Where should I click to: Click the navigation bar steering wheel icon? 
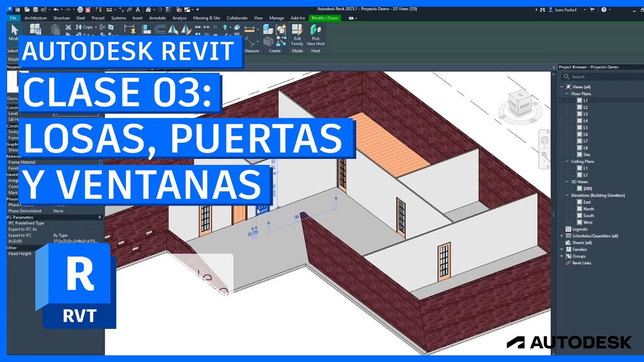(544, 139)
